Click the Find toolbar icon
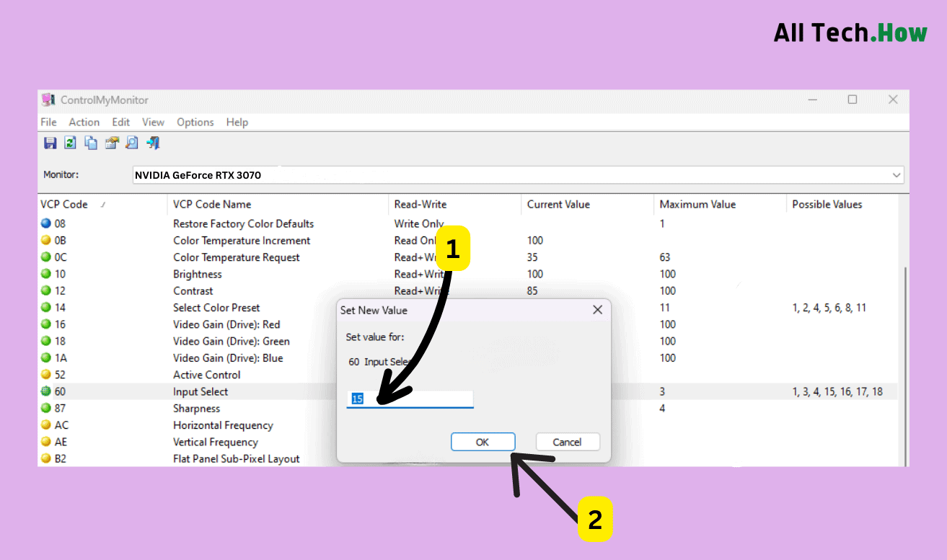The height and width of the screenshot is (560, 947). click(x=132, y=143)
